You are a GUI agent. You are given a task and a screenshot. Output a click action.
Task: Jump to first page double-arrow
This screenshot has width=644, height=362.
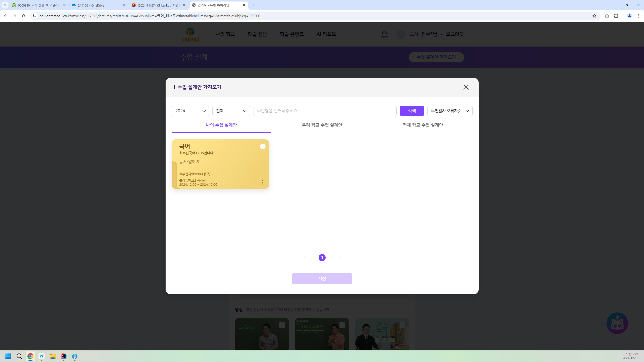304,258
